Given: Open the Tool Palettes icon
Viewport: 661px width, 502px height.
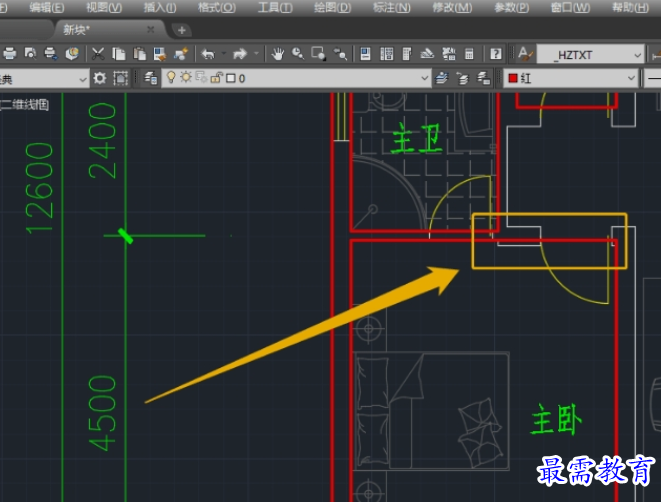Looking at the screenshot, I should click(407, 54).
